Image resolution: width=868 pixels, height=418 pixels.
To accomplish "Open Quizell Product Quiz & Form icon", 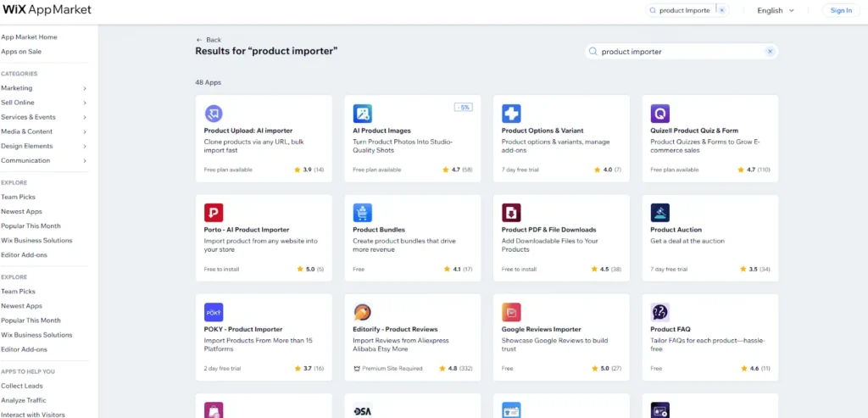I will (x=659, y=114).
